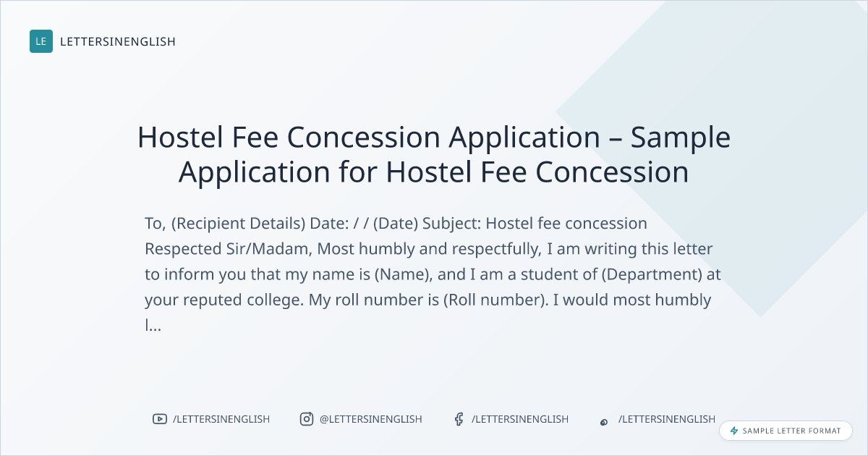Click the Instagram camera icon
The width and height of the screenshot is (868, 456).
click(307, 419)
